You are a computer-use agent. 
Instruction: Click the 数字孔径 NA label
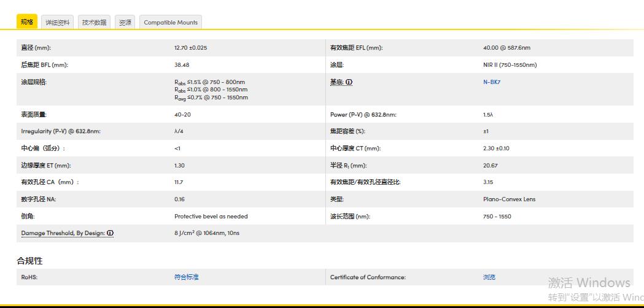pos(39,199)
